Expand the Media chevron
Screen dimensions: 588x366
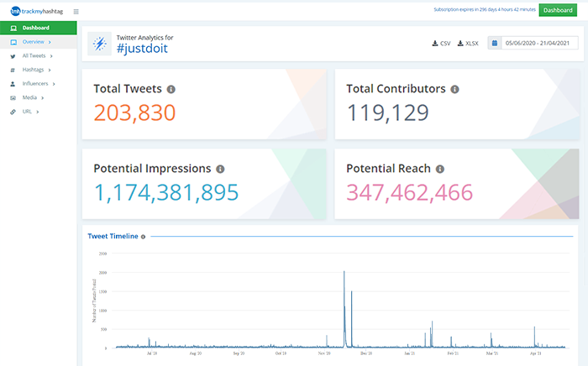coord(42,97)
